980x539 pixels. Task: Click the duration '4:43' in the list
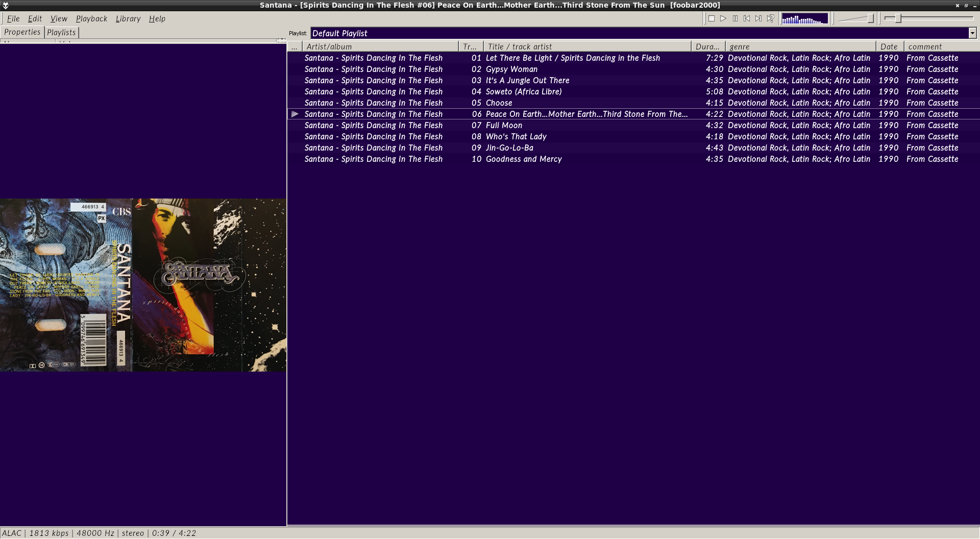click(715, 148)
